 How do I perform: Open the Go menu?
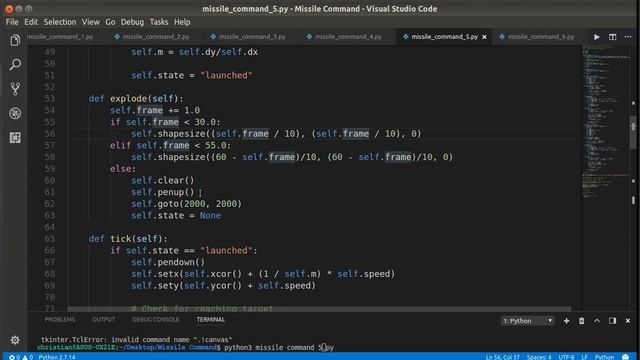point(110,22)
